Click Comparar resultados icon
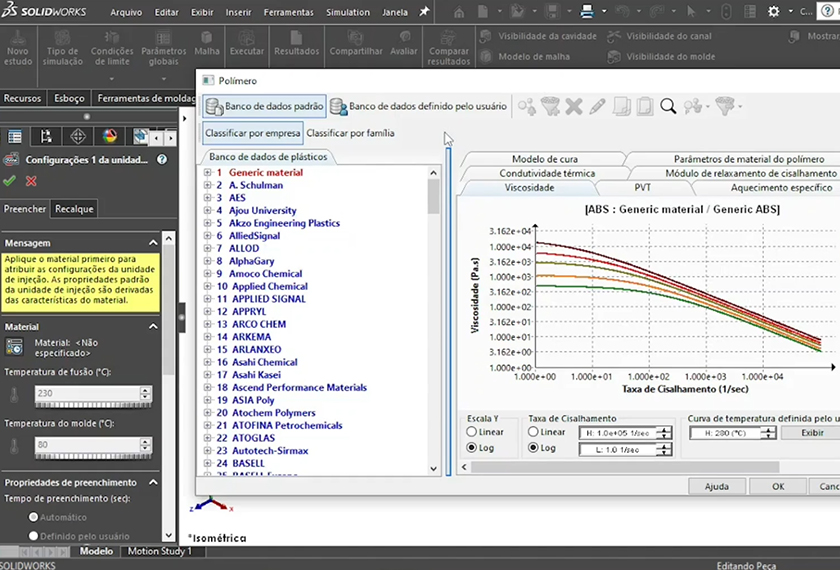The height and width of the screenshot is (570, 840). (x=448, y=48)
